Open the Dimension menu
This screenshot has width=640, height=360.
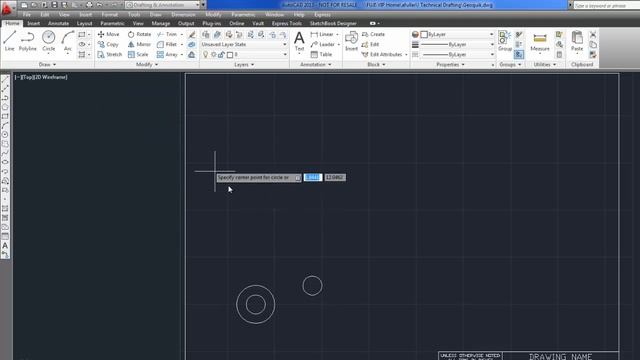tap(183, 14)
